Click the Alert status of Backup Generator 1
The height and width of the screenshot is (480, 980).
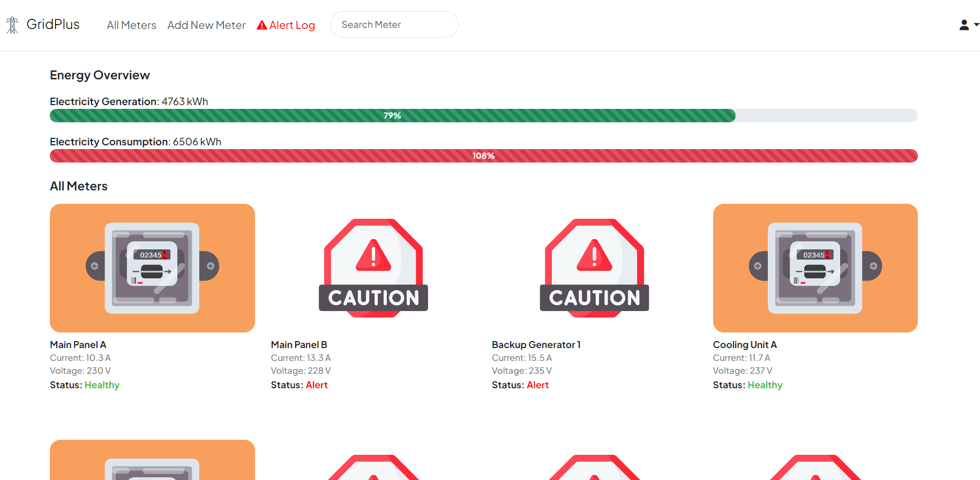click(x=537, y=385)
